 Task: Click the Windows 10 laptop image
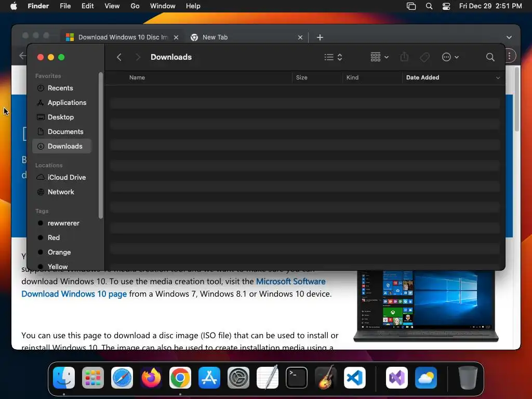426,305
